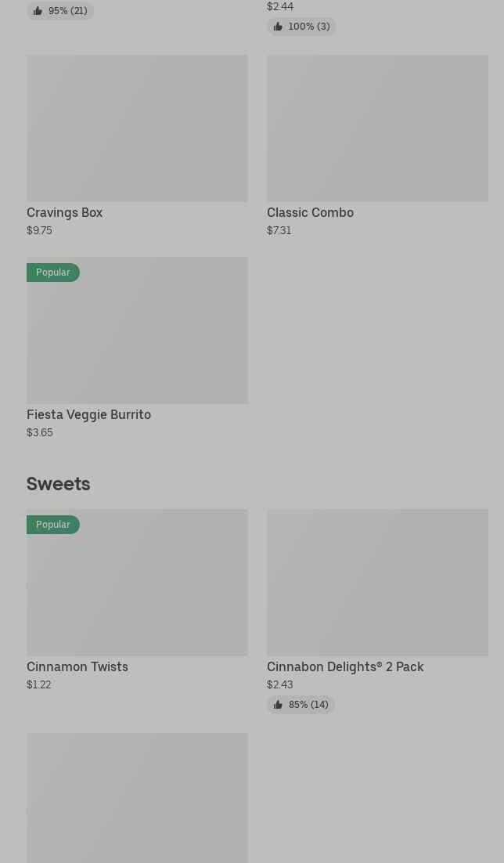Image resolution: width=504 pixels, height=863 pixels.
Task: Select the Cravings Box title
Action: click(x=65, y=212)
